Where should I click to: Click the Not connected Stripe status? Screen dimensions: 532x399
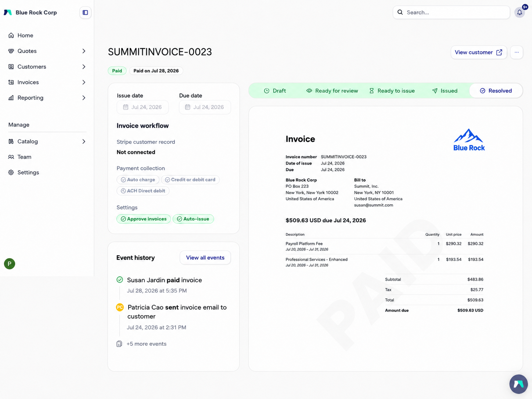coord(136,152)
